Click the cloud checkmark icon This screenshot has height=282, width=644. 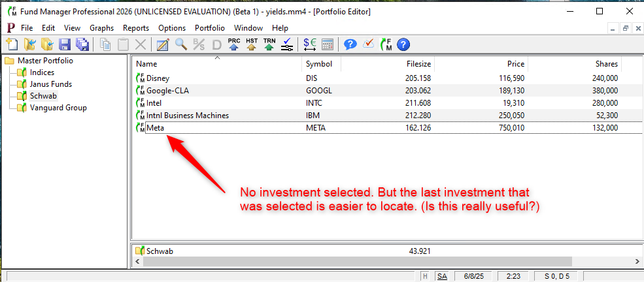(x=368, y=44)
